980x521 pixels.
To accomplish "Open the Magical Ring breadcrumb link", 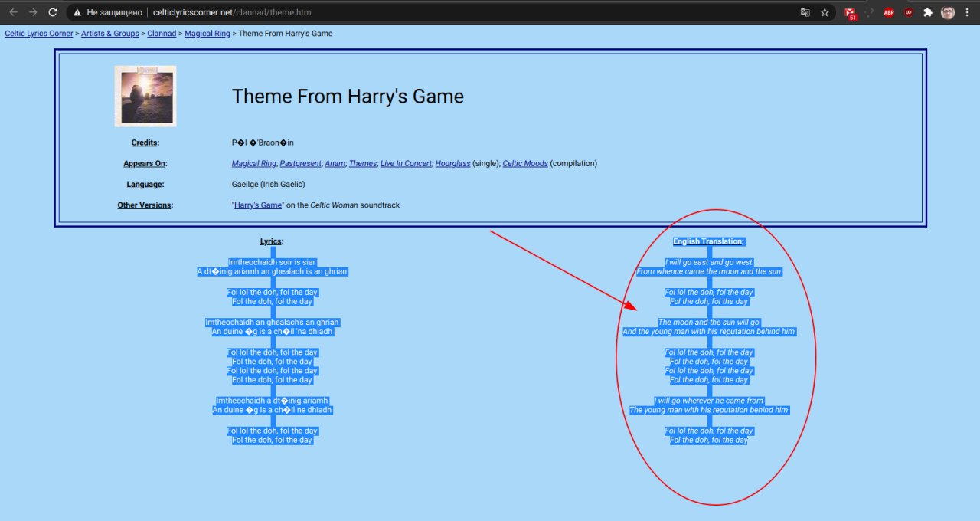I will [207, 34].
